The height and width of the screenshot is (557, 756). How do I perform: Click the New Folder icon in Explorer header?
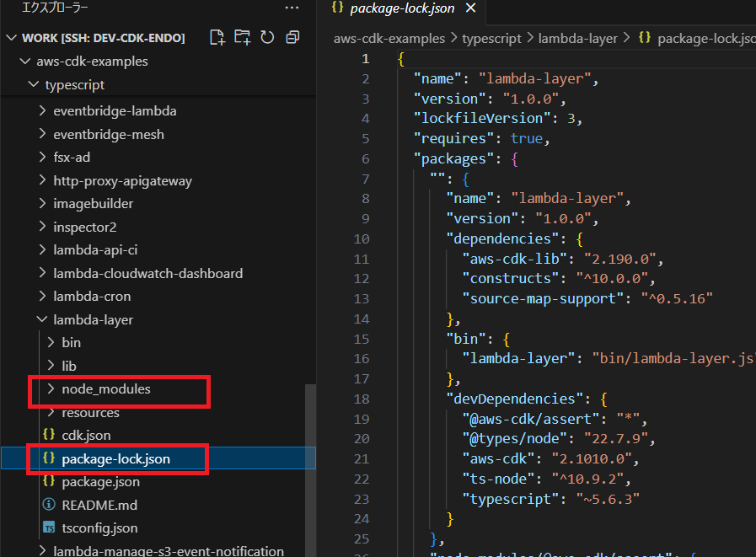(x=243, y=37)
